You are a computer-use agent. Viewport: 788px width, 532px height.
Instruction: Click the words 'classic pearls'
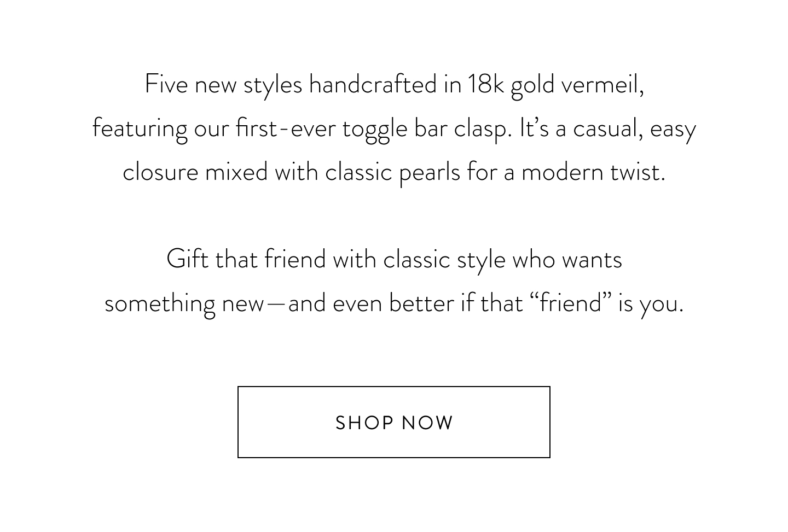click(393, 173)
